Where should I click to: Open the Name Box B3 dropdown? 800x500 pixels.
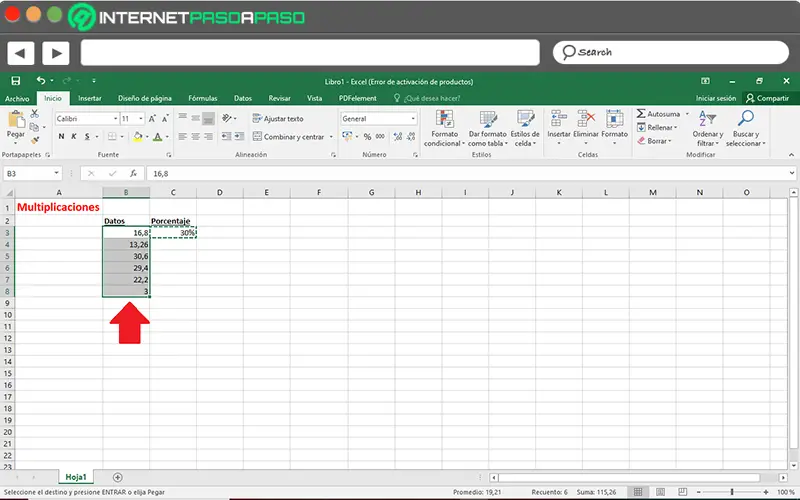click(x=56, y=173)
